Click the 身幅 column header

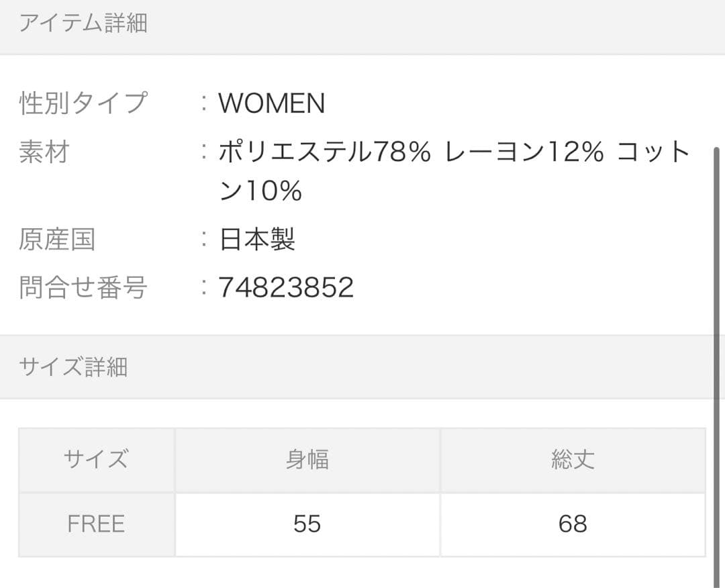307,460
